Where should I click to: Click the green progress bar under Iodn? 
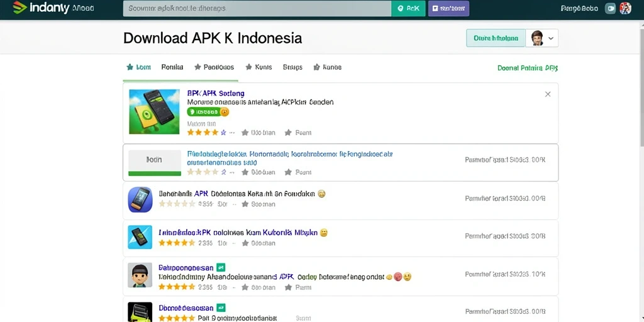point(155,174)
